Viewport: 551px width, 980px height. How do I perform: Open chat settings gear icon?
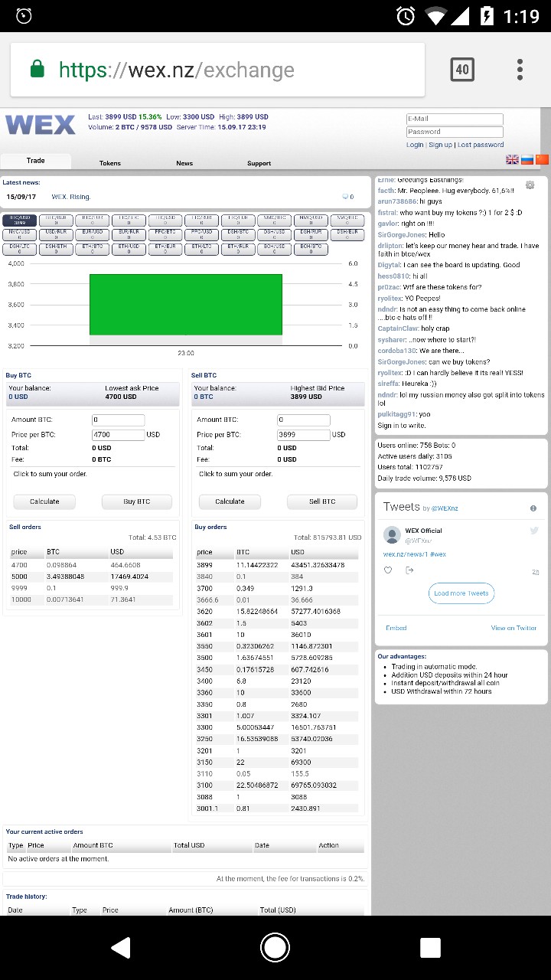[x=530, y=185]
